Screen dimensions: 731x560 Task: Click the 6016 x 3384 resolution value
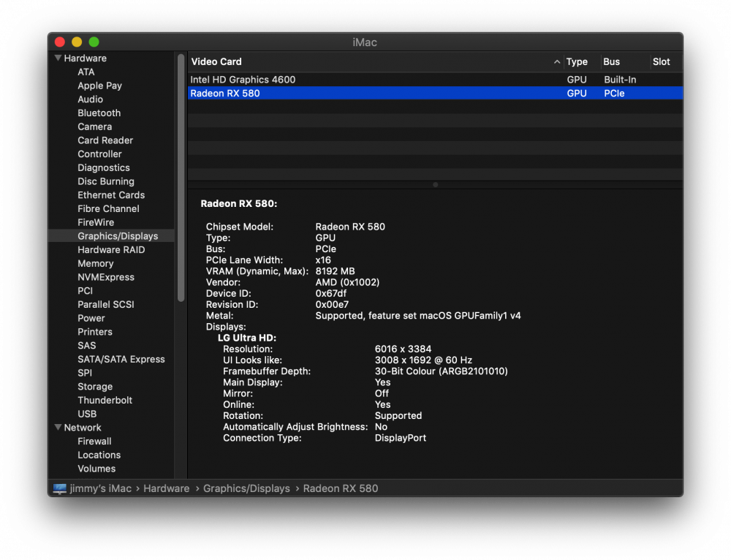(403, 349)
